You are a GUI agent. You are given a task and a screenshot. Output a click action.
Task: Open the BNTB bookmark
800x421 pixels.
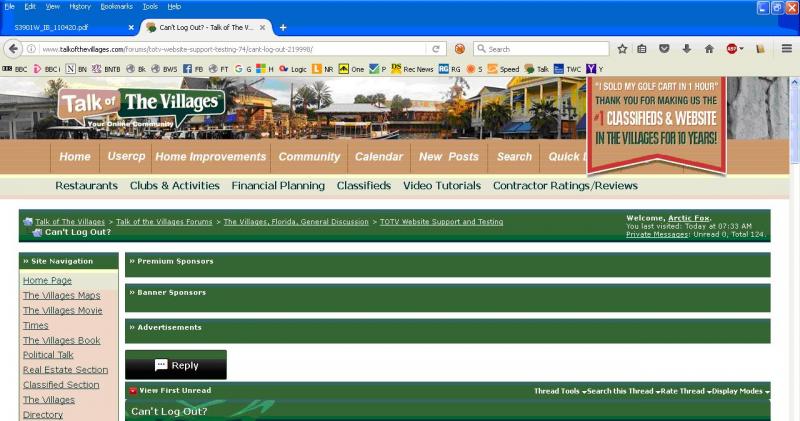point(106,69)
